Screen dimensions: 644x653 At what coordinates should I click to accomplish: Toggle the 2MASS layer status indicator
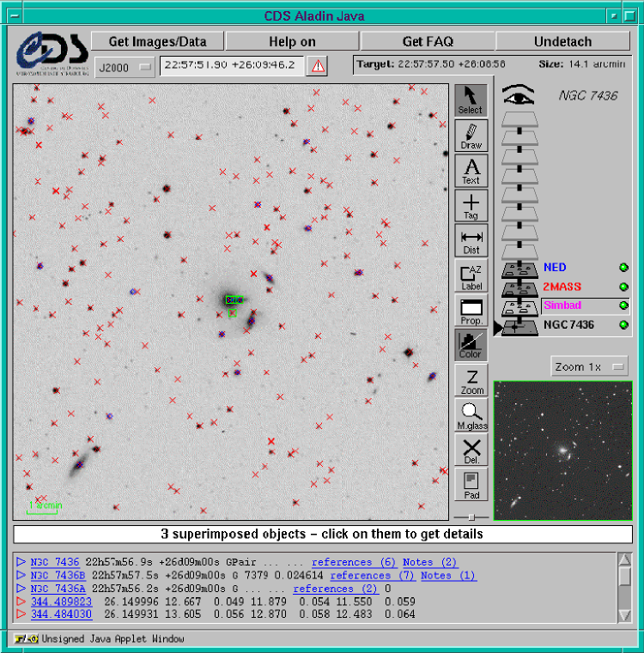coord(623,287)
